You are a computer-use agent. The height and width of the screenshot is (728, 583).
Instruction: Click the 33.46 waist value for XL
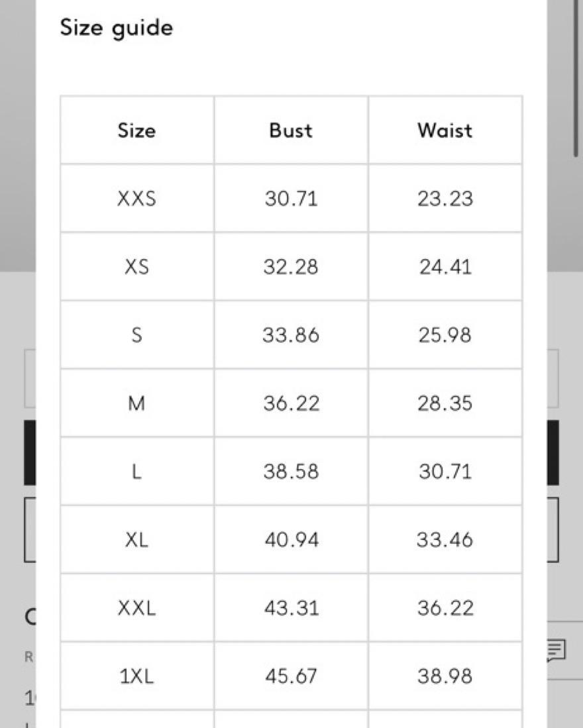[445, 539]
